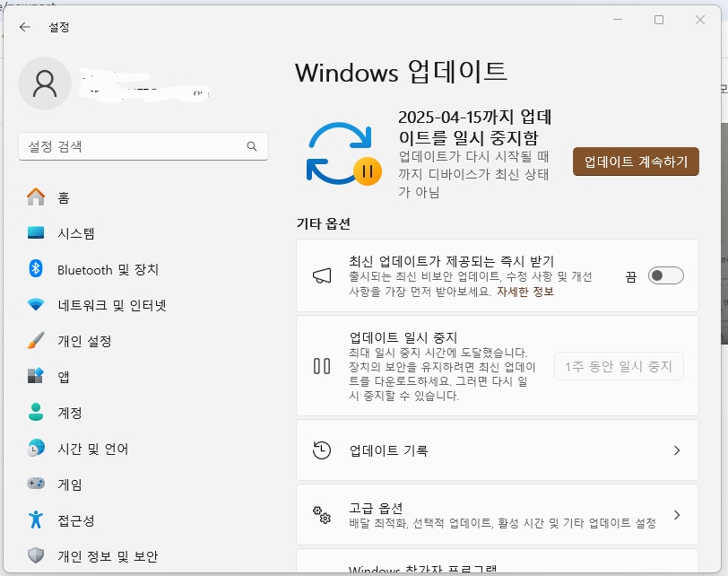
Task: Open 자세한 정보 link
Action: point(525,292)
